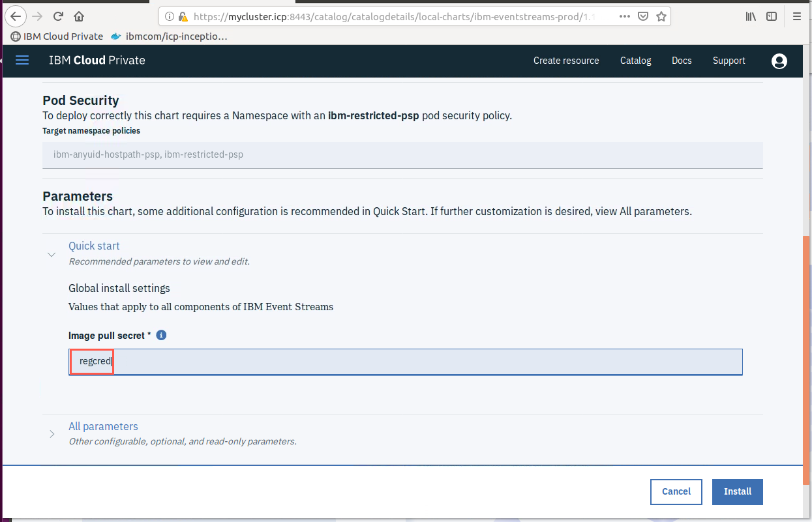
Task: Click the browser forward arrow
Action: tap(37, 16)
